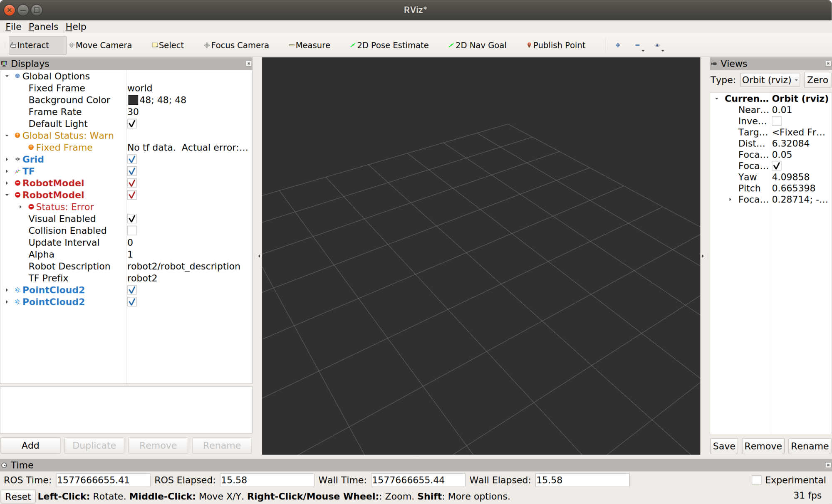This screenshot has height=504, width=832.
Task: Click the Robot Description value field
Action: pyautogui.click(x=184, y=266)
